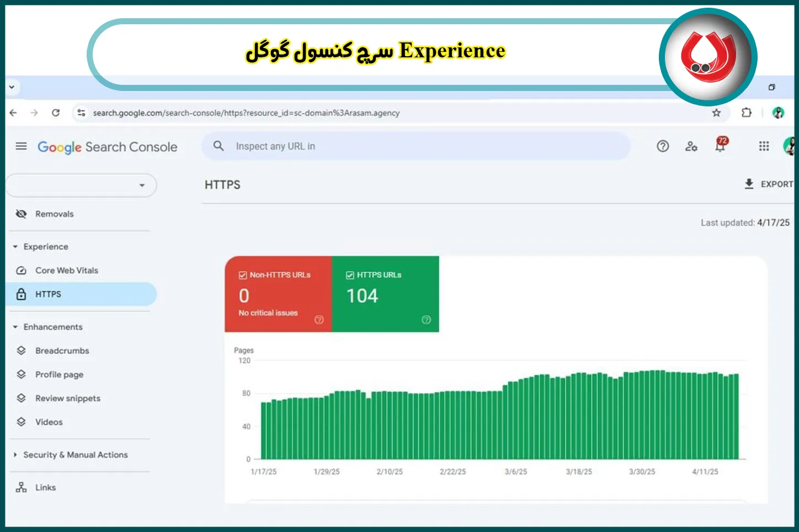This screenshot has height=532, width=799.
Task: Export the HTTPS report
Action: (769, 184)
